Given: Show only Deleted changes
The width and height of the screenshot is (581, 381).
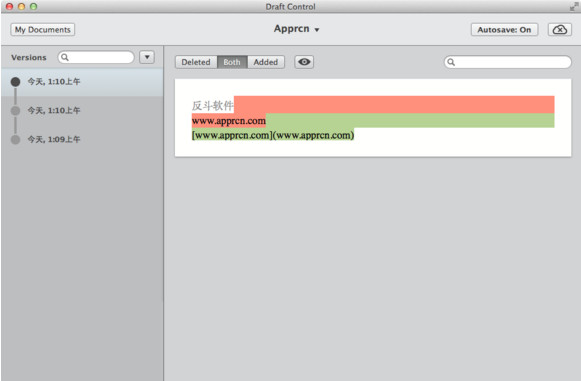Looking at the screenshot, I should tap(196, 62).
